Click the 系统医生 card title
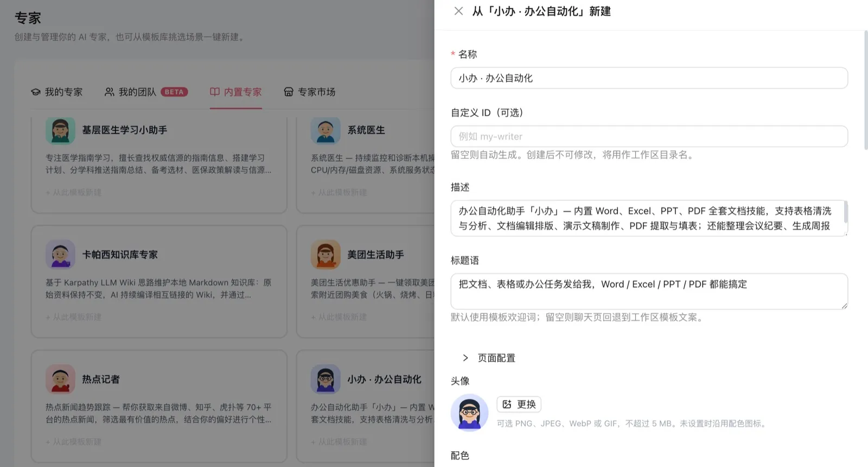The width and height of the screenshot is (868, 467). click(366, 130)
